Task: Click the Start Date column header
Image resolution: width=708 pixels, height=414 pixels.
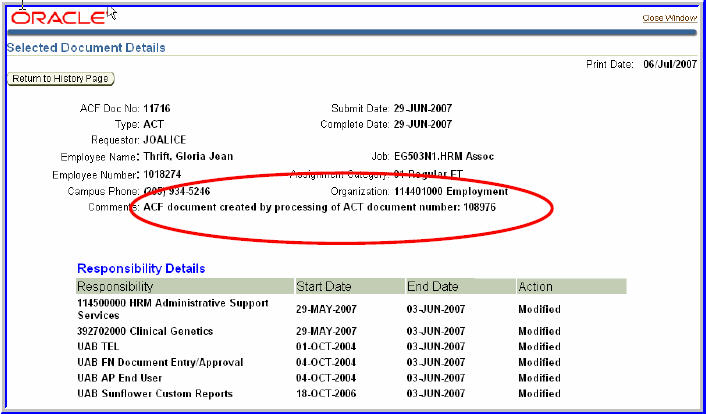Action: (324, 287)
